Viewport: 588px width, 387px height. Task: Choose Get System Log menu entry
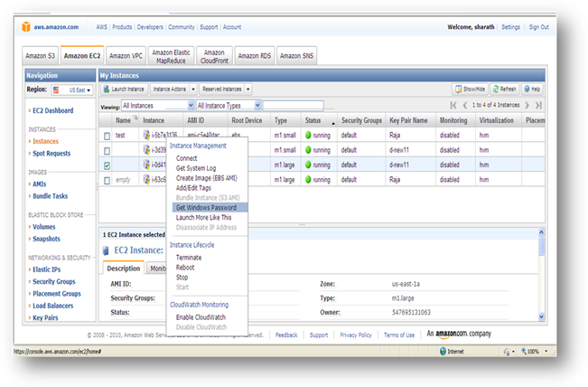(x=196, y=168)
